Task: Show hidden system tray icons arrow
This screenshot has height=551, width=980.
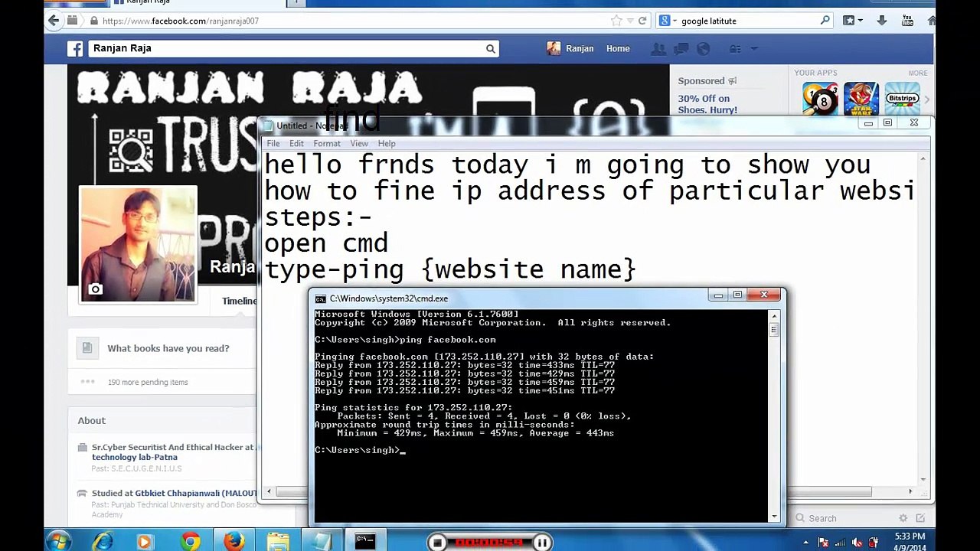Action: tap(805, 543)
